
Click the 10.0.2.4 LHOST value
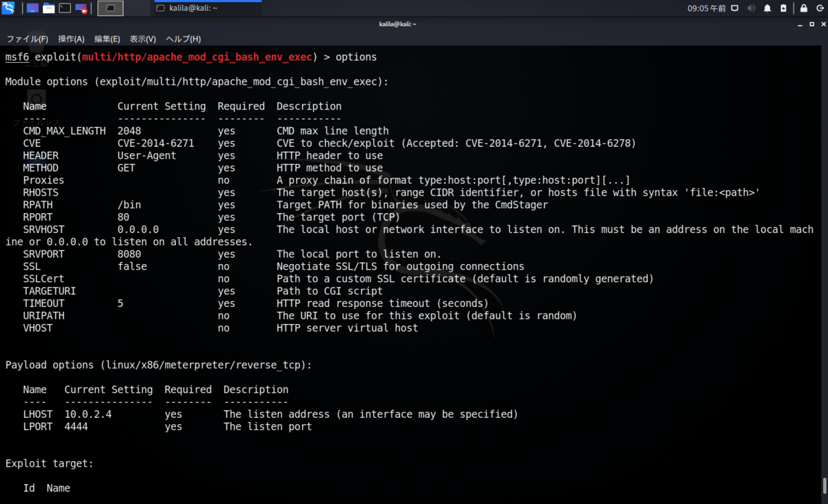click(x=88, y=414)
